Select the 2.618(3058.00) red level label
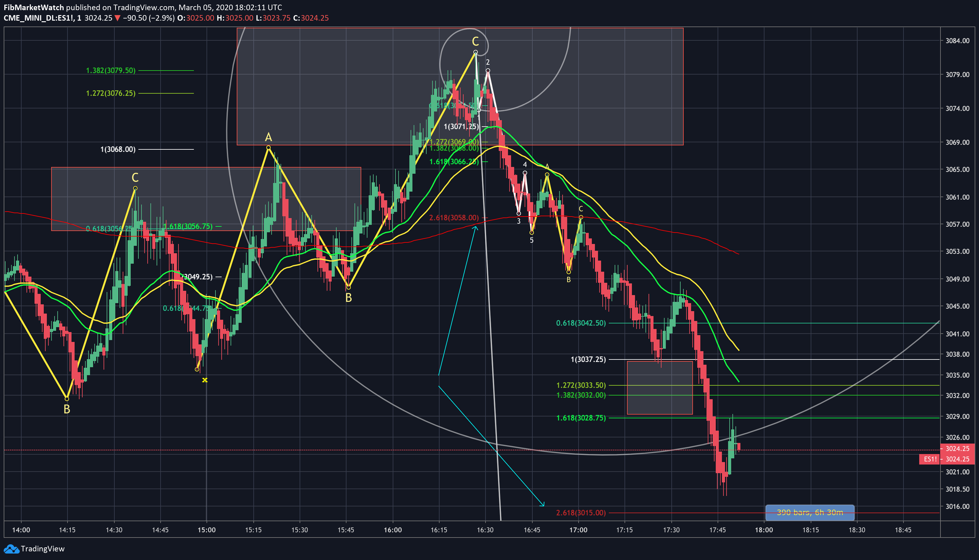Screen dimensions: 979x560 click(x=454, y=218)
